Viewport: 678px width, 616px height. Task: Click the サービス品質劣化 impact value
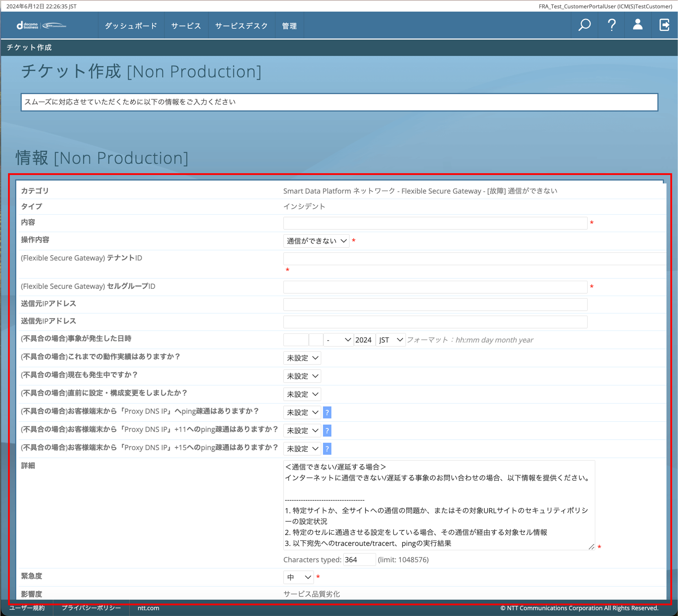(x=312, y=594)
